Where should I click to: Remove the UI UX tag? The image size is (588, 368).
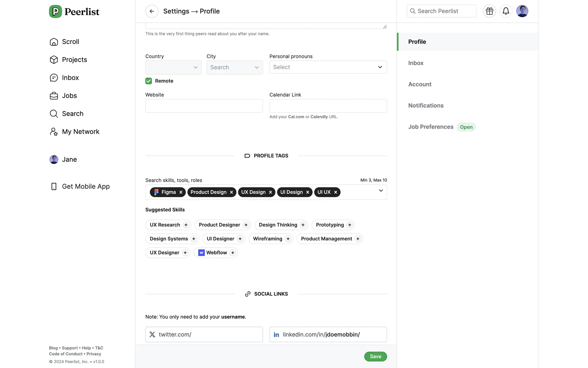pyautogui.click(x=336, y=192)
